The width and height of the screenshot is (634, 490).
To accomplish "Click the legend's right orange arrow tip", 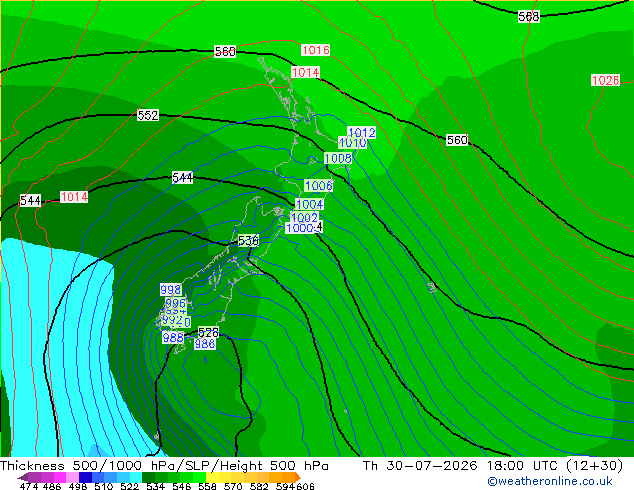I will click(x=299, y=477).
